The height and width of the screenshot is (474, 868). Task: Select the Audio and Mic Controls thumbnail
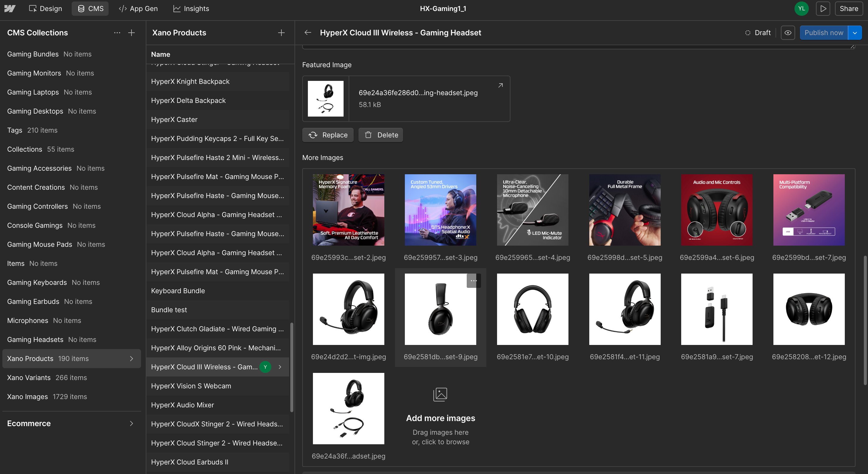coord(716,210)
